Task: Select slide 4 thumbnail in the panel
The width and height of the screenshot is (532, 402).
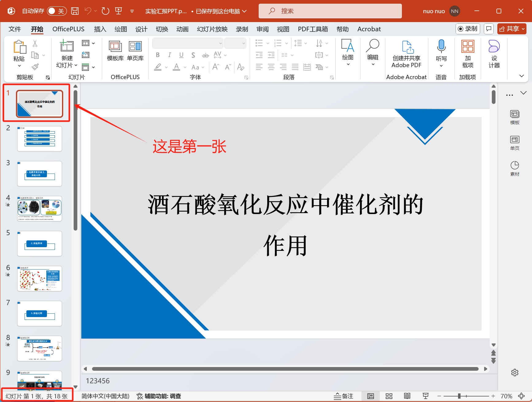Action: tap(39, 209)
